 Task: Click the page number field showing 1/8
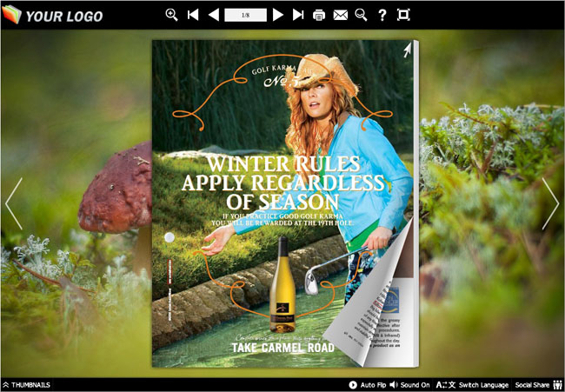coord(245,15)
